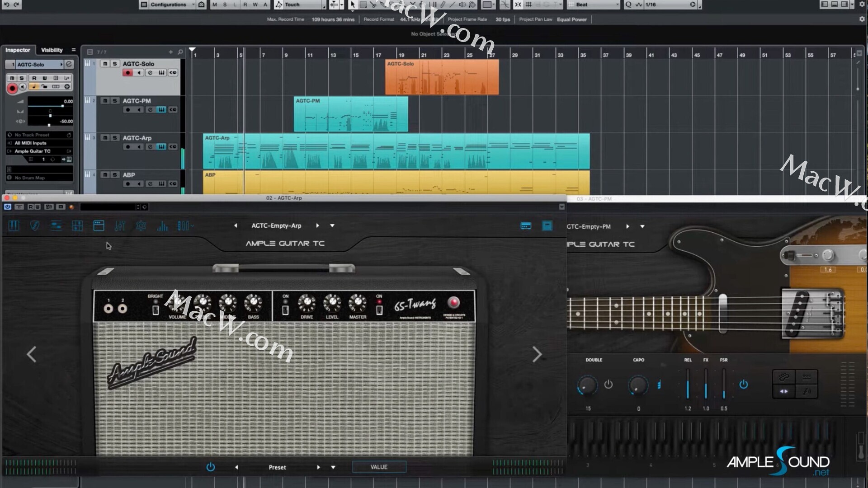Toggle the amp preset power button
This screenshot has height=488, width=868.
click(x=210, y=467)
